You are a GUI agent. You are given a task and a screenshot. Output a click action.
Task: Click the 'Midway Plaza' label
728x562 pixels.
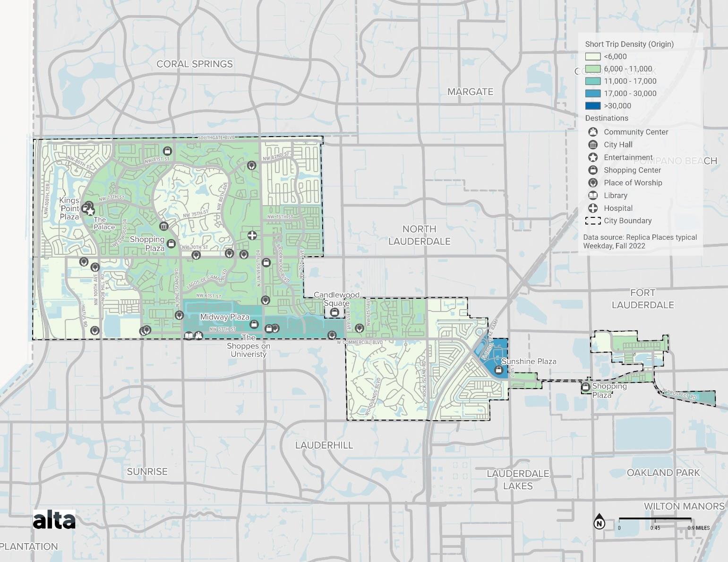tap(225, 317)
